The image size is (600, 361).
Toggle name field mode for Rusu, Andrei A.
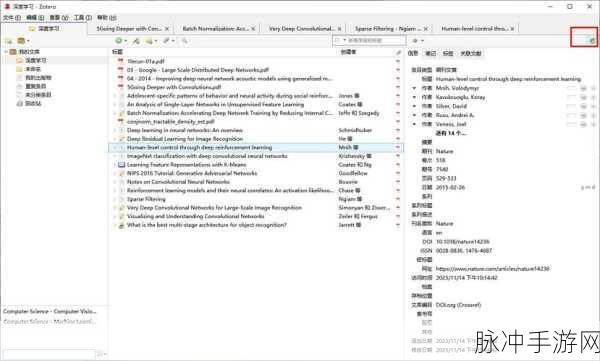[x=572, y=115]
